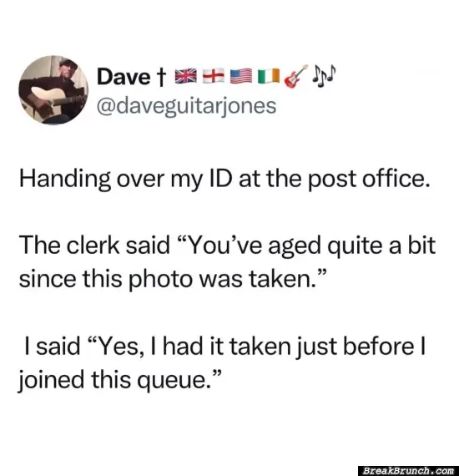Click the Ireland tricolour flag emoji

click(269, 76)
